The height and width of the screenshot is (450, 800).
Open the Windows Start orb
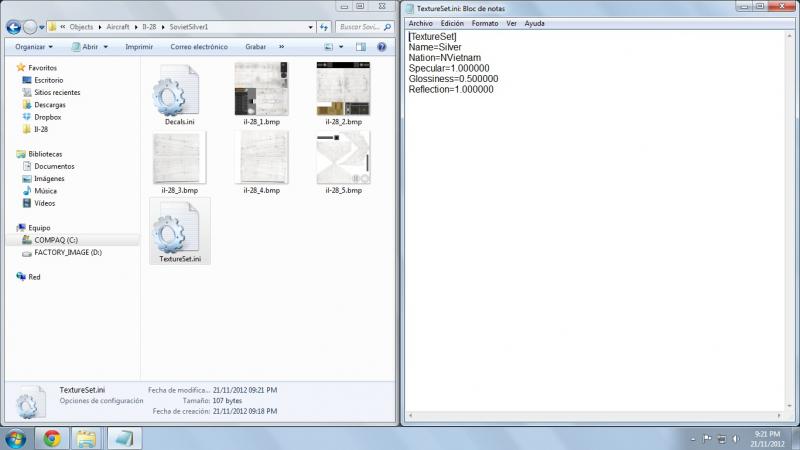(16, 438)
